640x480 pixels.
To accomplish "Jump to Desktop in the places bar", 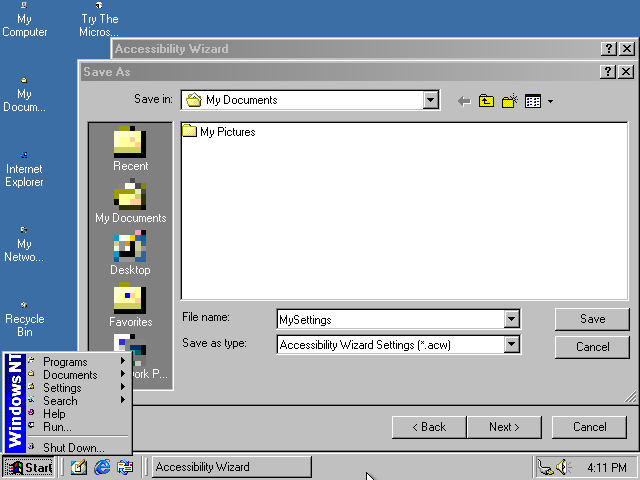I will point(130,253).
